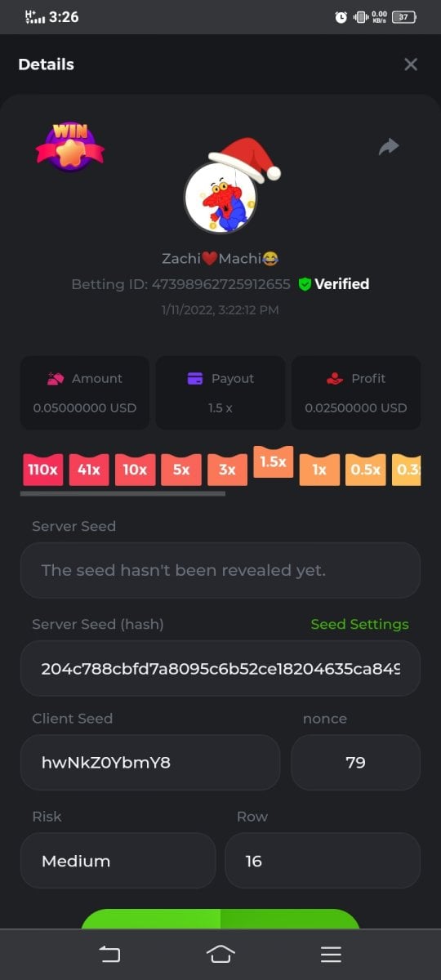This screenshot has height=980, width=441.
Task: Click the multiplier row horizontal scrollbar
Action: (122, 493)
